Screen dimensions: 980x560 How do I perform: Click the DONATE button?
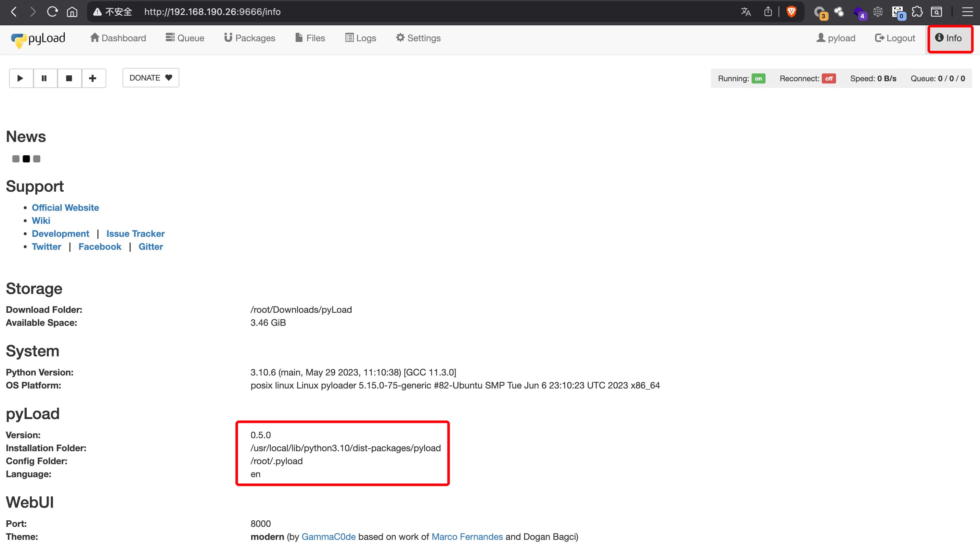tap(151, 78)
